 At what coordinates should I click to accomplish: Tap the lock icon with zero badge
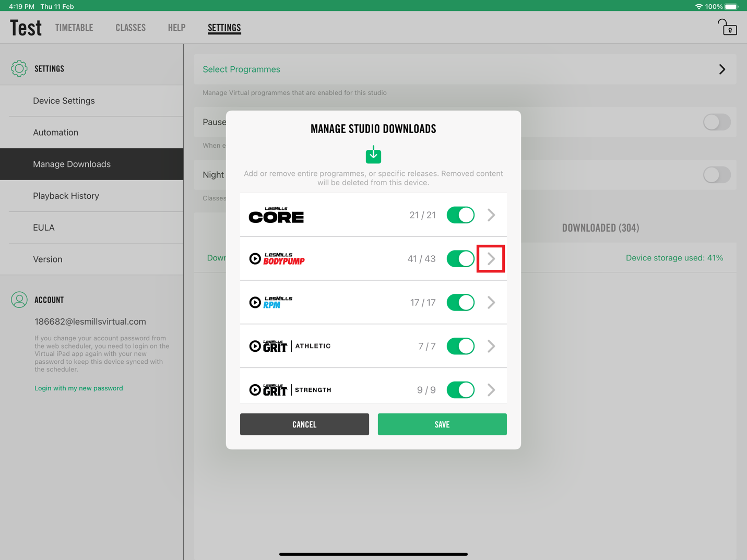click(x=727, y=27)
